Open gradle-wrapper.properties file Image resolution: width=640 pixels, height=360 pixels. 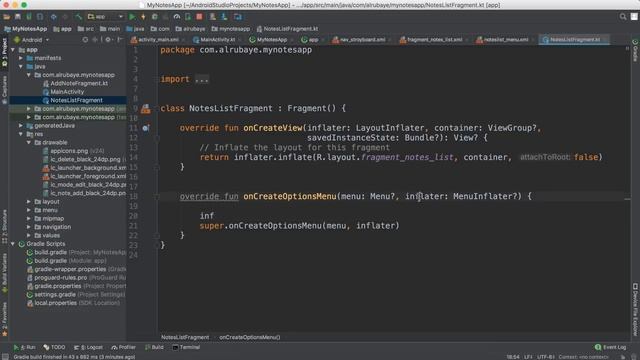[x=76, y=269]
